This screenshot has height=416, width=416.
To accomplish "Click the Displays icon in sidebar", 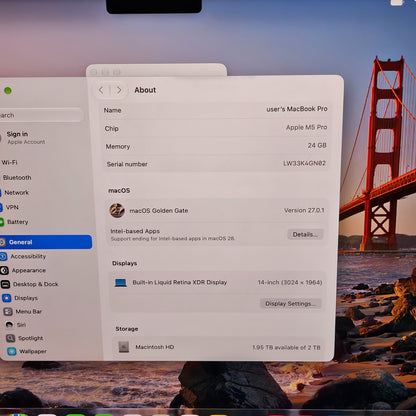I will click(x=7, y=298).
